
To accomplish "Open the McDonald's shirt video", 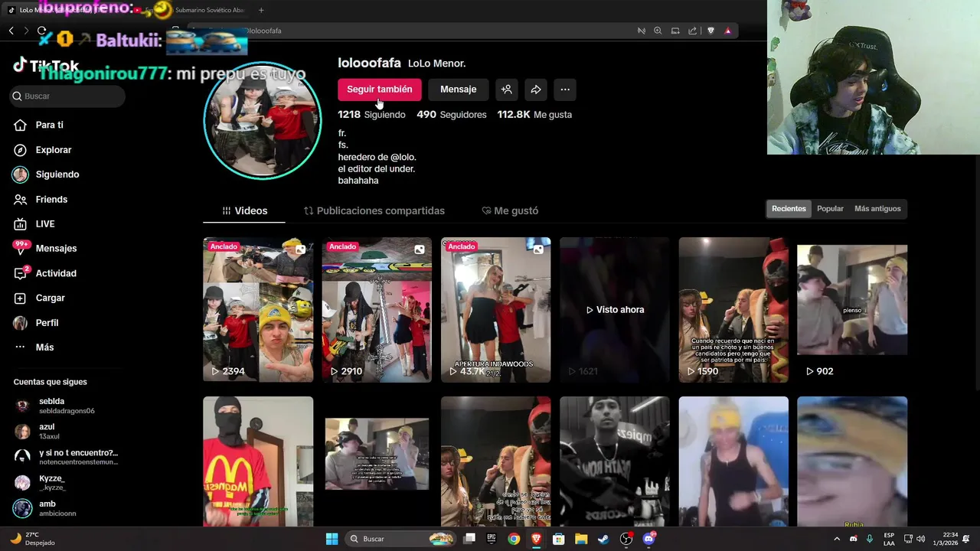I will pyautogui.click(x=258, y=461).
